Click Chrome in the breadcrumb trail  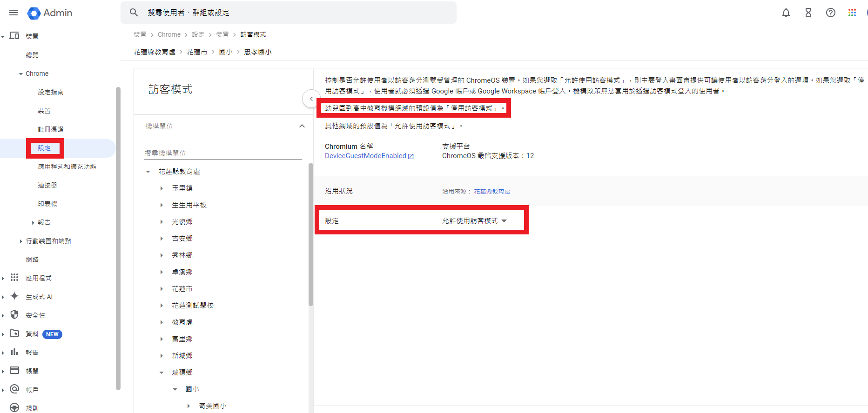(169, 34)
